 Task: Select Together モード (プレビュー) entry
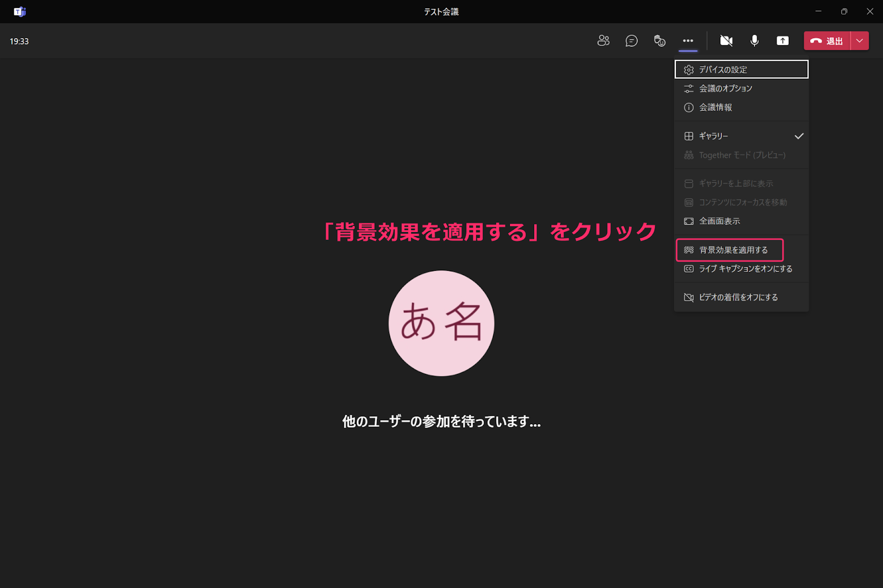(741, 155)
